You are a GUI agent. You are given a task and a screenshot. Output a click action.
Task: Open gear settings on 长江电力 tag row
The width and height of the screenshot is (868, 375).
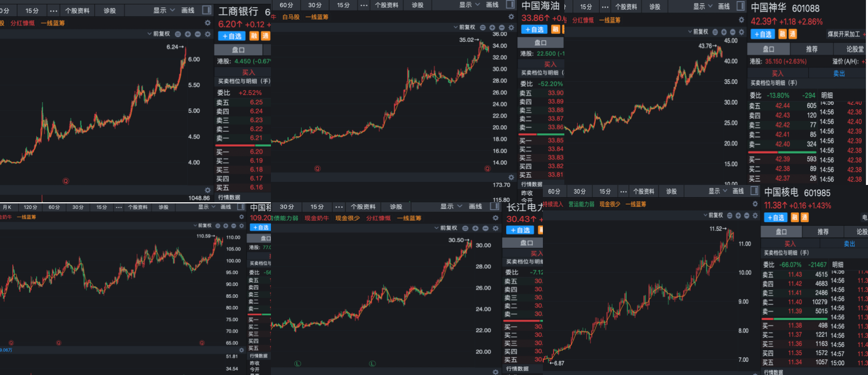495,218
